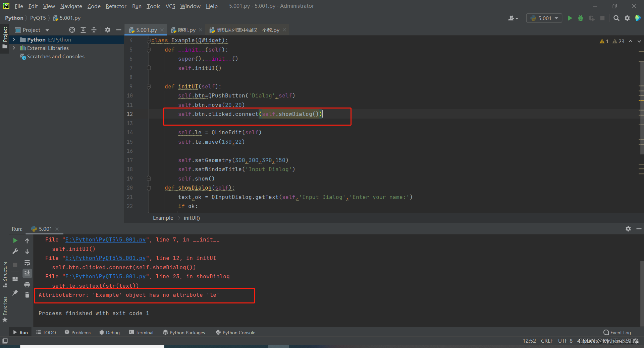Toggle scroll to end in console
This screenshot has width=644, height=348.
(x=27, y=273)
